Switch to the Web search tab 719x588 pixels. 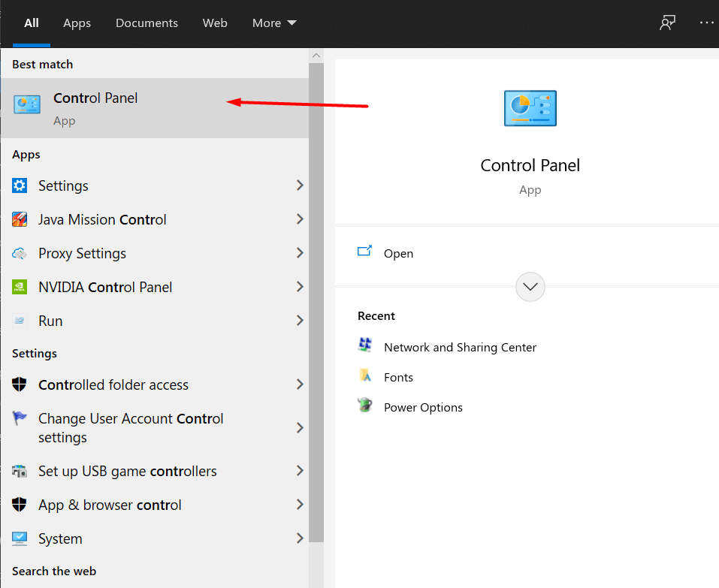(215, 23)
